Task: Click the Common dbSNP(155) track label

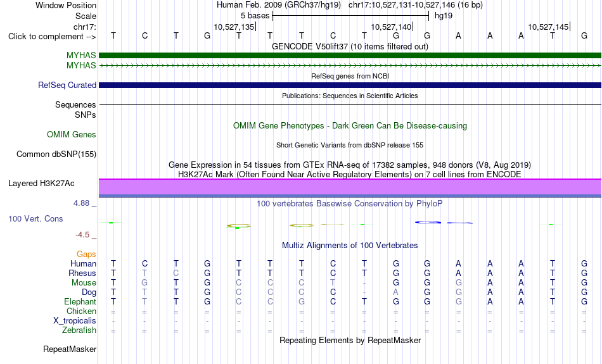Action: pyautogui.click(x=56, y=154)
